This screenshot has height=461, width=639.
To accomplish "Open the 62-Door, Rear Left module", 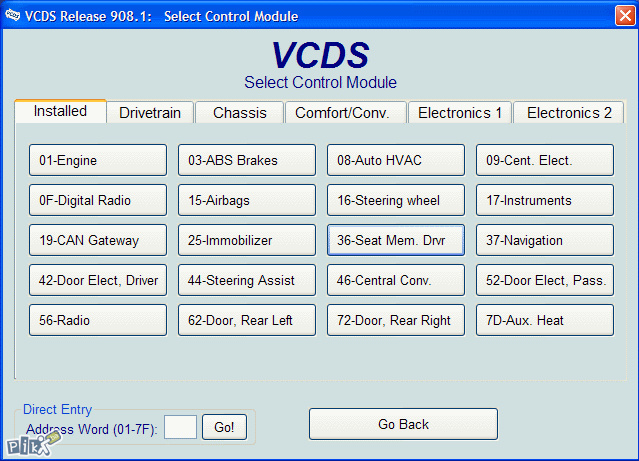I will (247, 320).
